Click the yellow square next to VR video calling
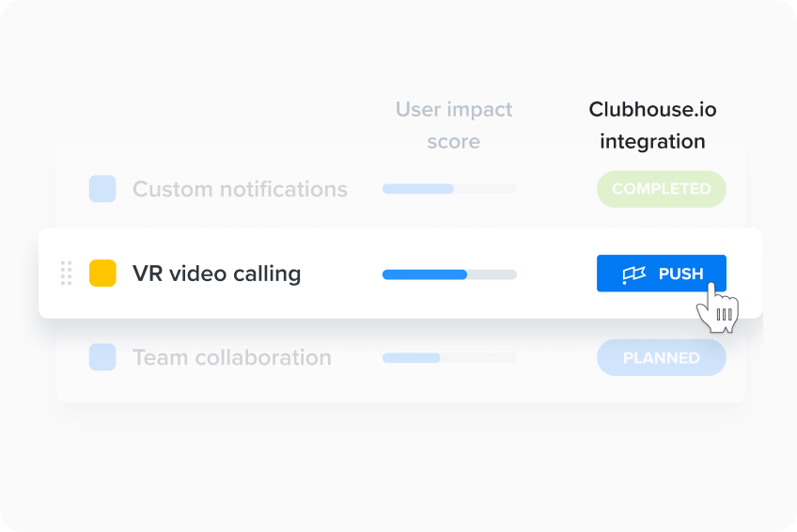 point(102,274)
